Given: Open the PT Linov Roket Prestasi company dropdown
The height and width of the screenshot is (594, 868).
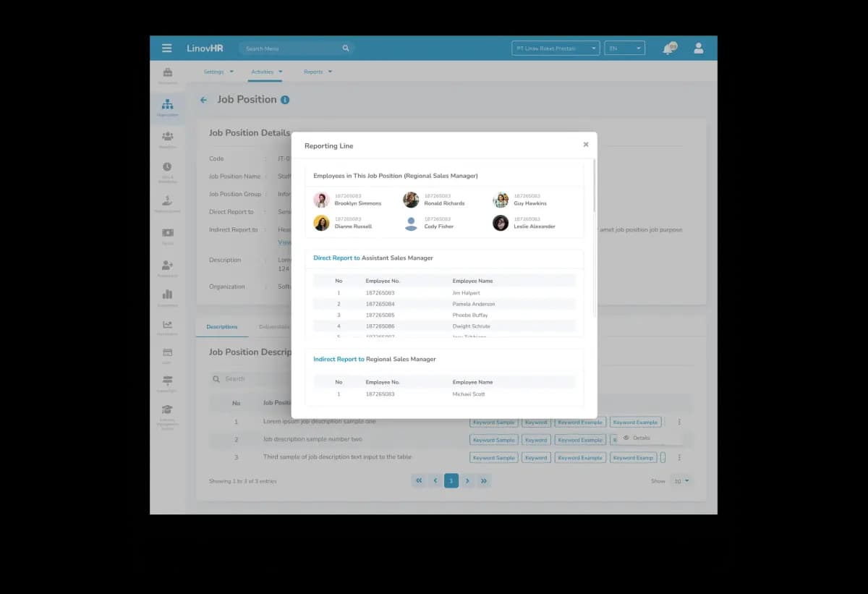Looking at the screenshot, I should (556, 48).
